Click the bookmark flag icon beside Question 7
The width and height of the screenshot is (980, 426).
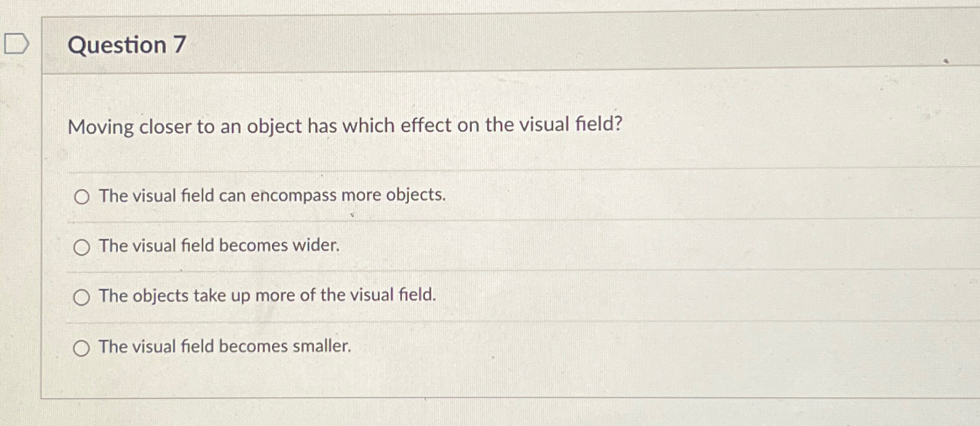[15, 42]
